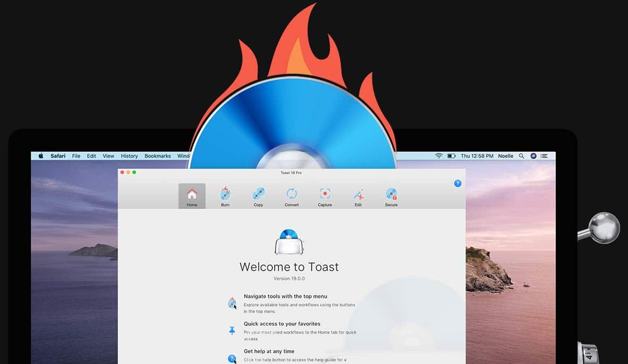Screen dimensions: 628x364
Task: Click Version 19.0.0 text
Action: click(289, 278)
